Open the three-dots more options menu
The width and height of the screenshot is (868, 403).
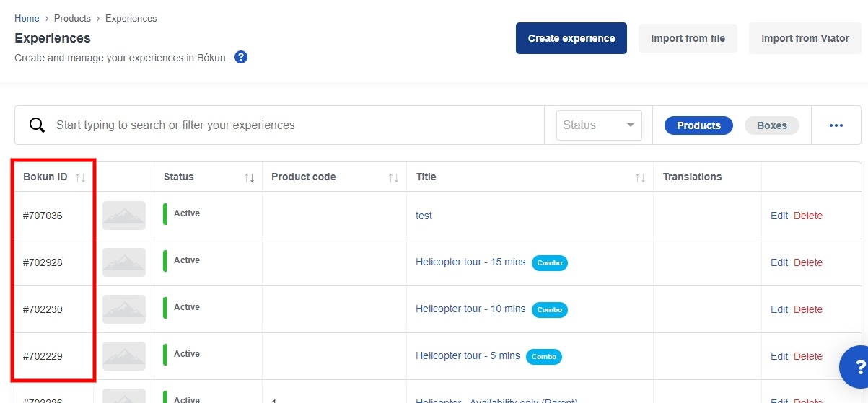click(x=836, y=125)
